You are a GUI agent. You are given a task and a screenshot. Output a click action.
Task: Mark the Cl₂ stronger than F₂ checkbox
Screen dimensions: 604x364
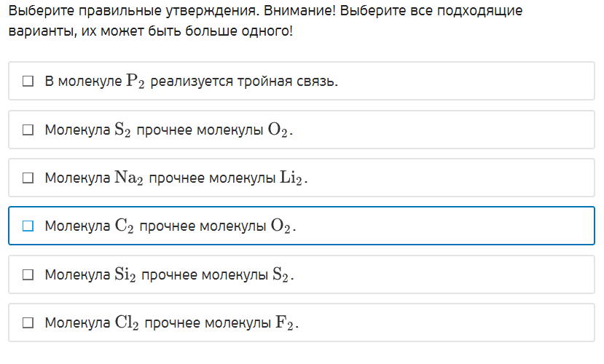(x=28, y=323)
